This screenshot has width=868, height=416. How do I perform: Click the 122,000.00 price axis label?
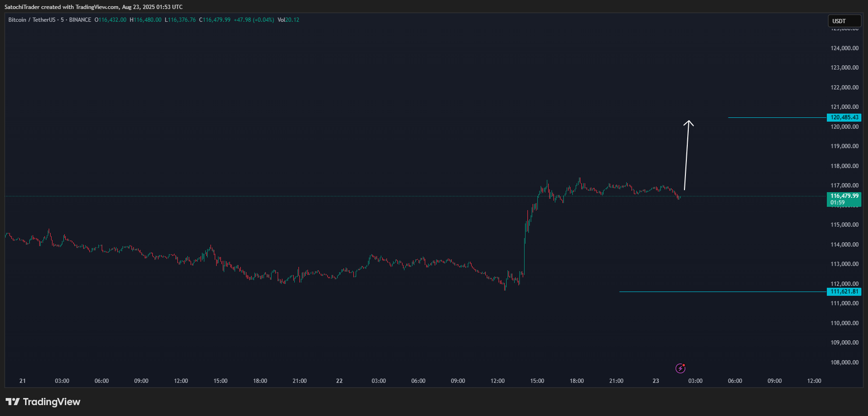coord(844,88)
